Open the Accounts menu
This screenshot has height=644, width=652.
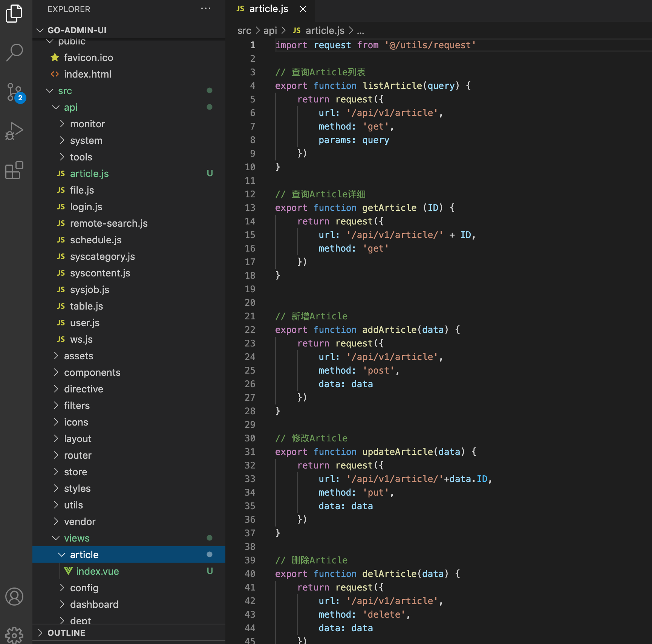coord(14,597)
